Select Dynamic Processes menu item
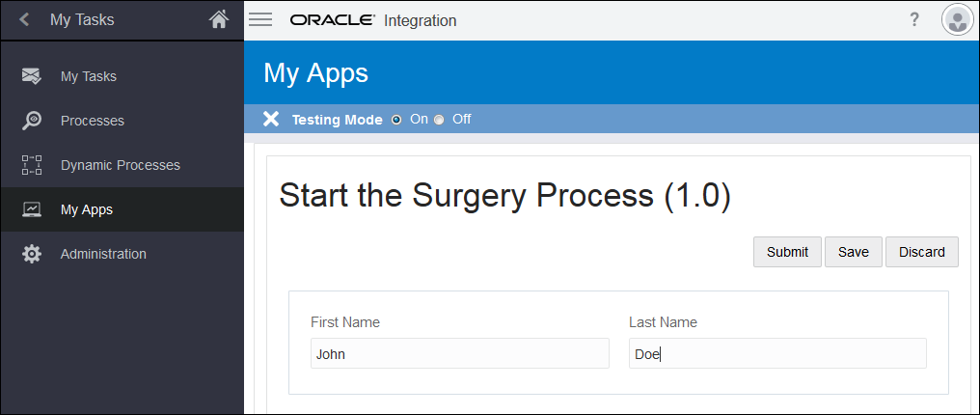Viewport: 980px width, 415px height. pyautogui.click(x=121, y=165)
